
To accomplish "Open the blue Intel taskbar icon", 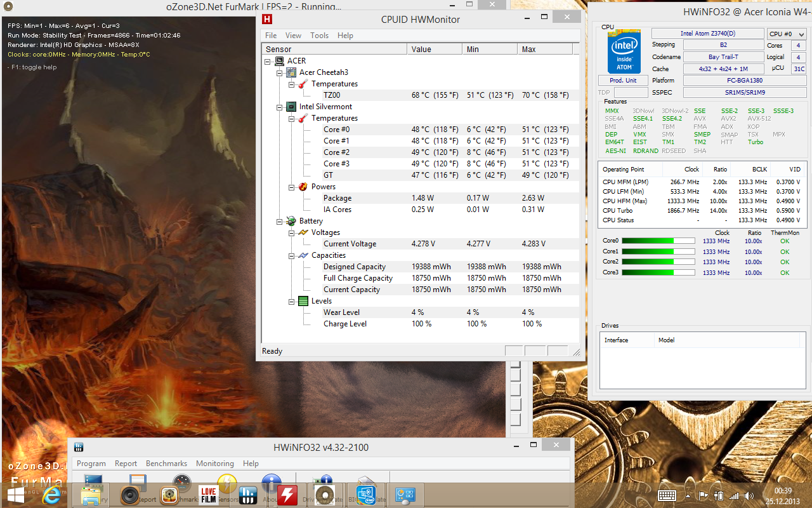I will tap(365, 495).
